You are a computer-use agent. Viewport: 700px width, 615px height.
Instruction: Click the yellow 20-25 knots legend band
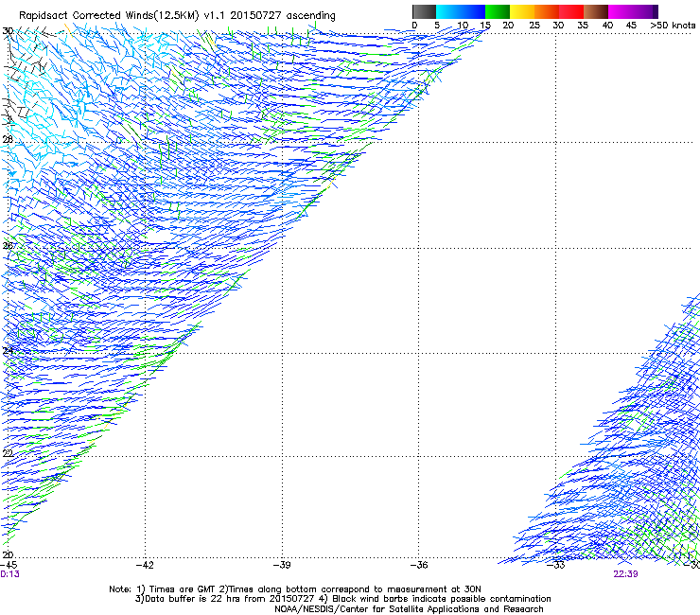(x=522, y=11)
